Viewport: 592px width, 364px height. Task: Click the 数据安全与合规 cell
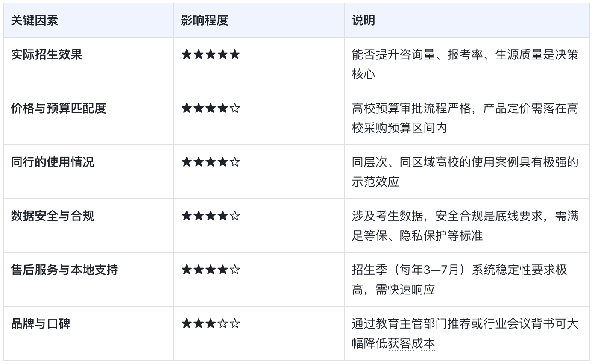point(53,216)
